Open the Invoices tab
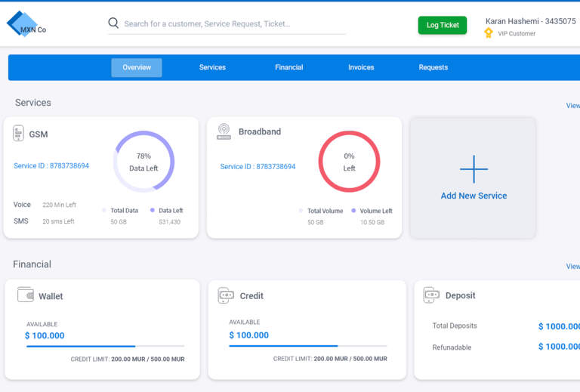Viewport: 580px width, 392px height. pos(361,67)
